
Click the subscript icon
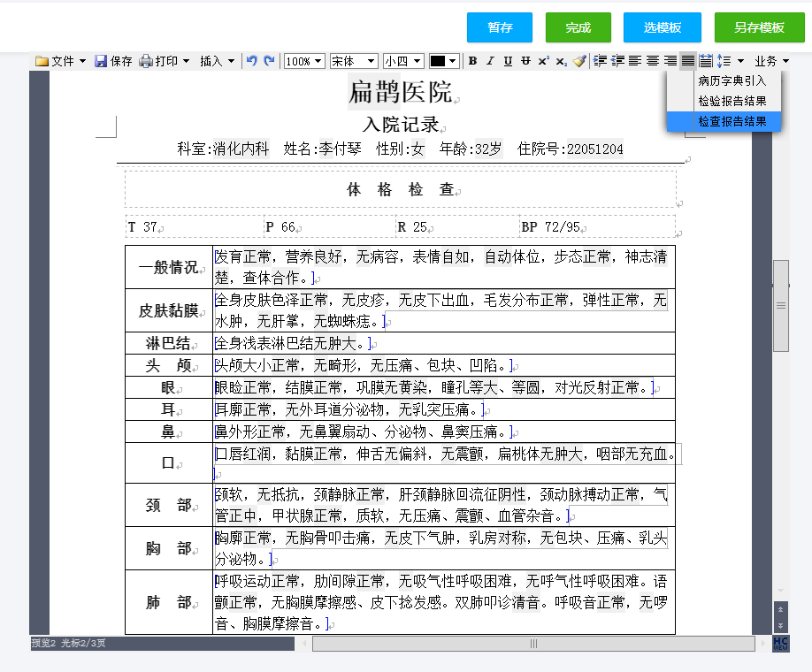(x=561, y=61)
